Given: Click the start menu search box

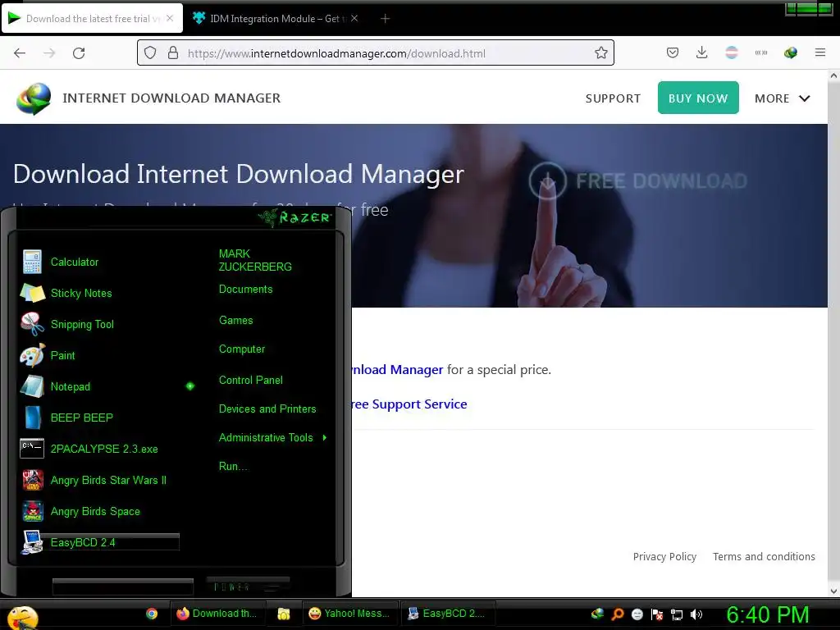Looking at the screenshot, I should (x=123, y=587).
